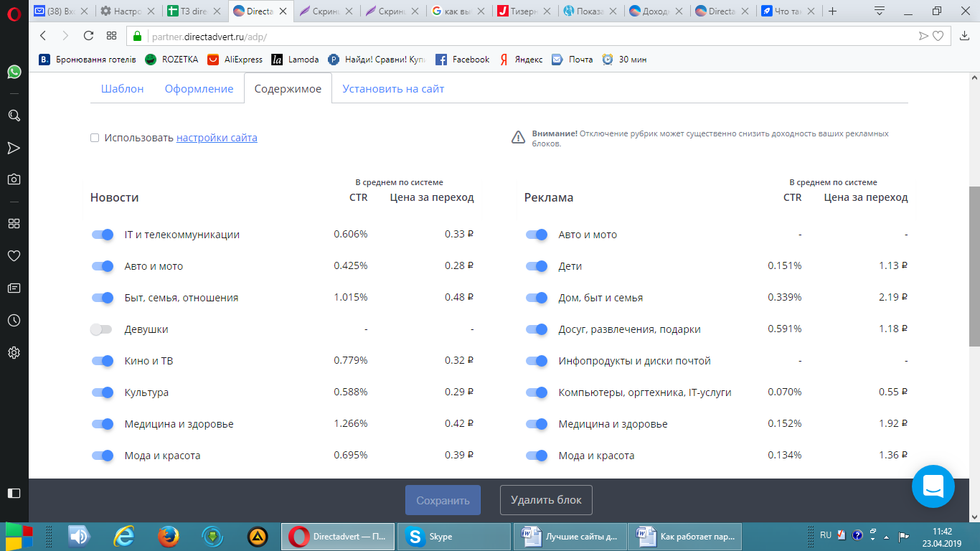Open Windows Start button

click(19, 536)
